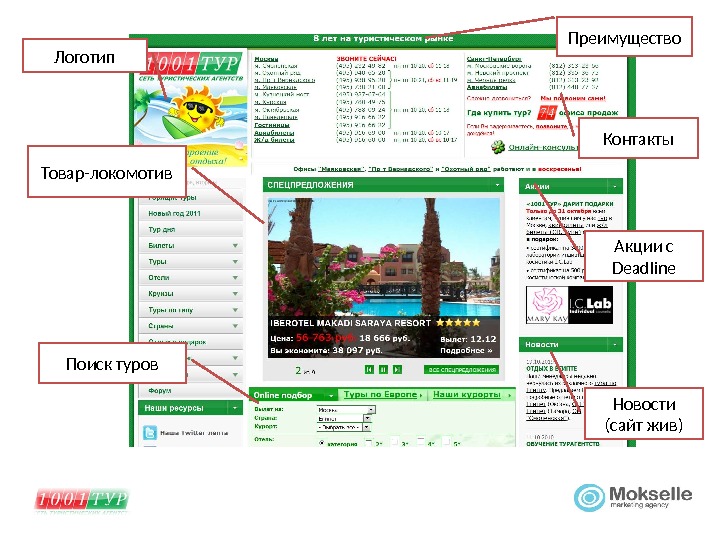This screenshot has height=540, width=720.
Task: Click the five-star rating of Iberotel
Action: pos(458,323)
